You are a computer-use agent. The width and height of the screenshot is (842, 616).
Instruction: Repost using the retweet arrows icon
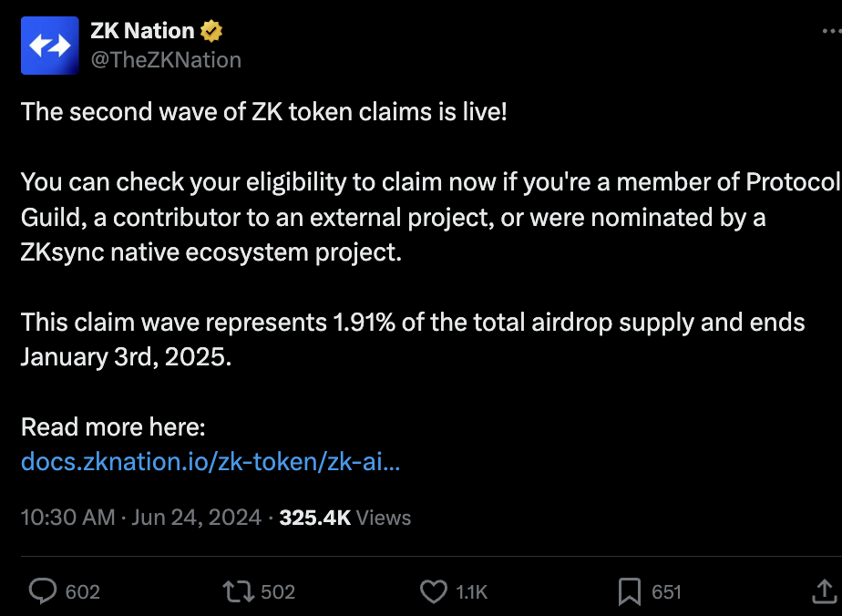(238, 592)
